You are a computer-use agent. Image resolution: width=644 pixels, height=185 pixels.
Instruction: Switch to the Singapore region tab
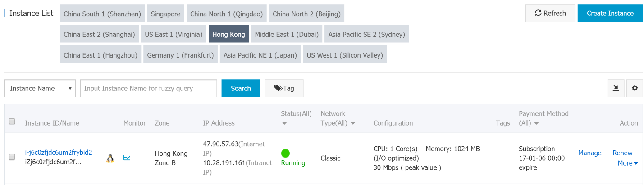coord(166,14)
